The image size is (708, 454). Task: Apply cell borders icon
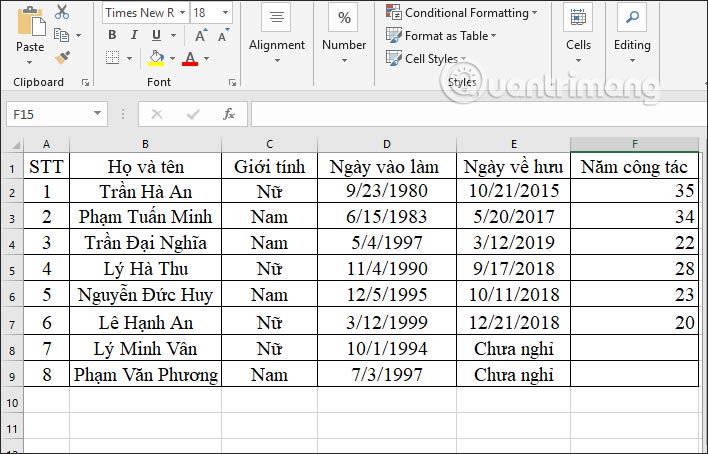(112, 58)
